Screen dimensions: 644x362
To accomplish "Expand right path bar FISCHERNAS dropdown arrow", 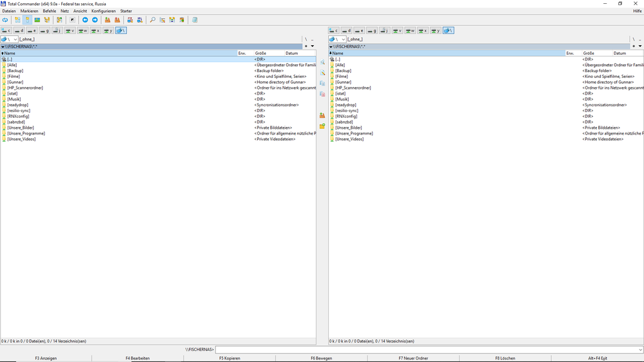I will click(331, 46).
